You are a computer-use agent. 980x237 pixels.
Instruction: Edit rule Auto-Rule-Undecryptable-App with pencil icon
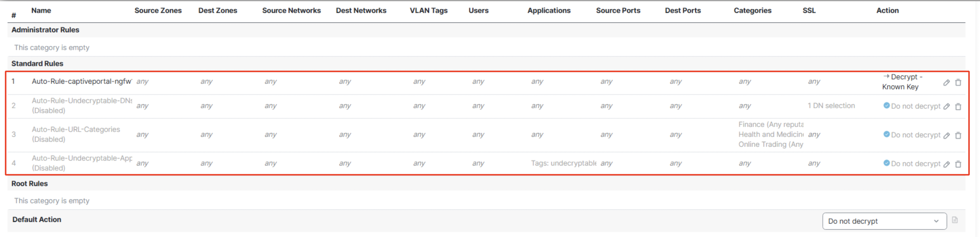[x=946, y=164]
